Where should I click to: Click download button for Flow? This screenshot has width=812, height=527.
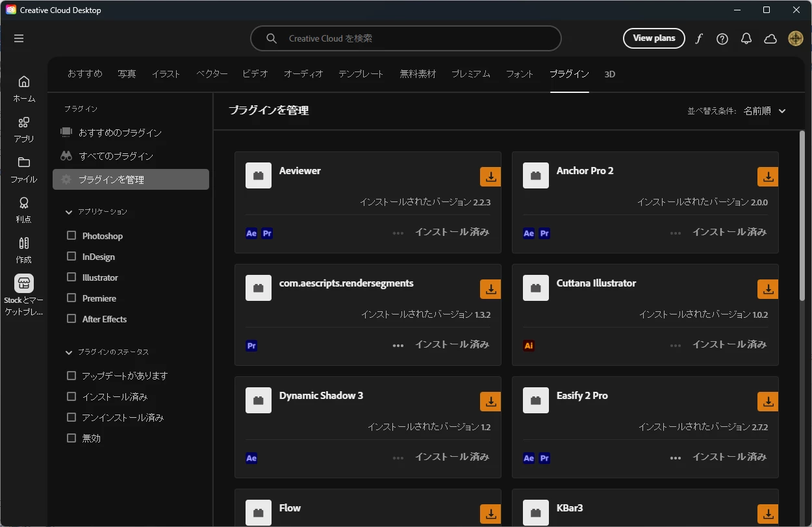(x=490, y=514)
